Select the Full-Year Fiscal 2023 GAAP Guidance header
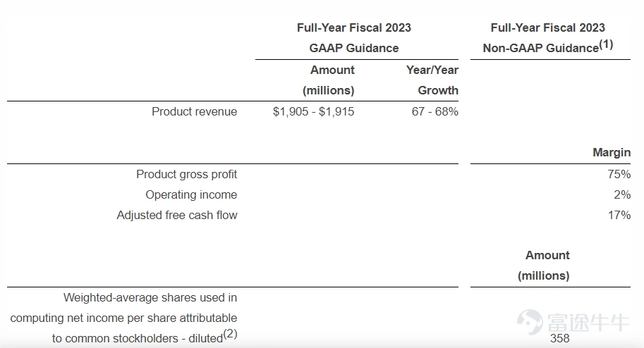Image resolution: width=644 pixels, height=348 pixels. click(x=354, y=38)
